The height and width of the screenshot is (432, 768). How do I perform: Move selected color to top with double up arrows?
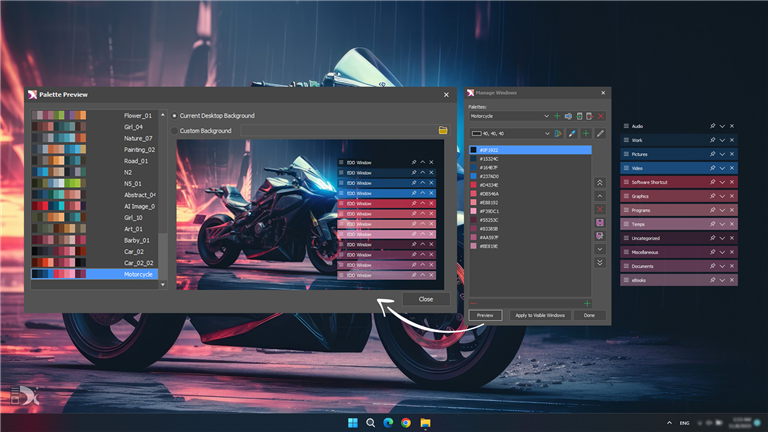pos(600,183)
